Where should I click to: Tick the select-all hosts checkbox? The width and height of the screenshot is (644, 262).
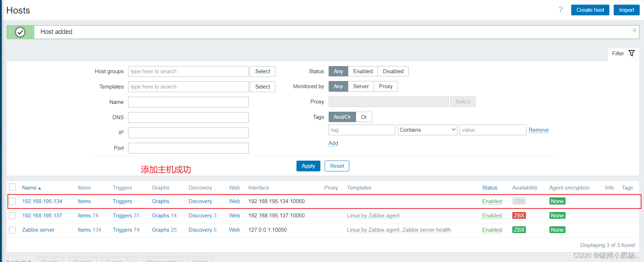point(12,187)
